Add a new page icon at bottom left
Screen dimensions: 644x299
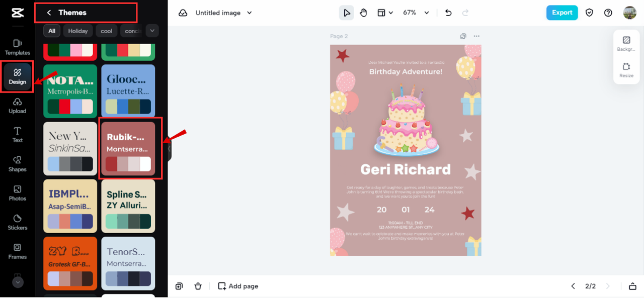coord(179,286)
